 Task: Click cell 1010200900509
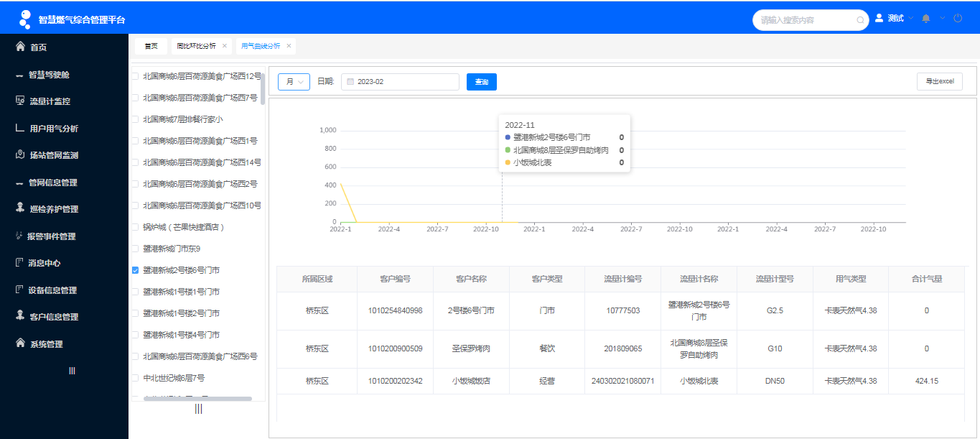pyautogui.click(x=395, y=348)
